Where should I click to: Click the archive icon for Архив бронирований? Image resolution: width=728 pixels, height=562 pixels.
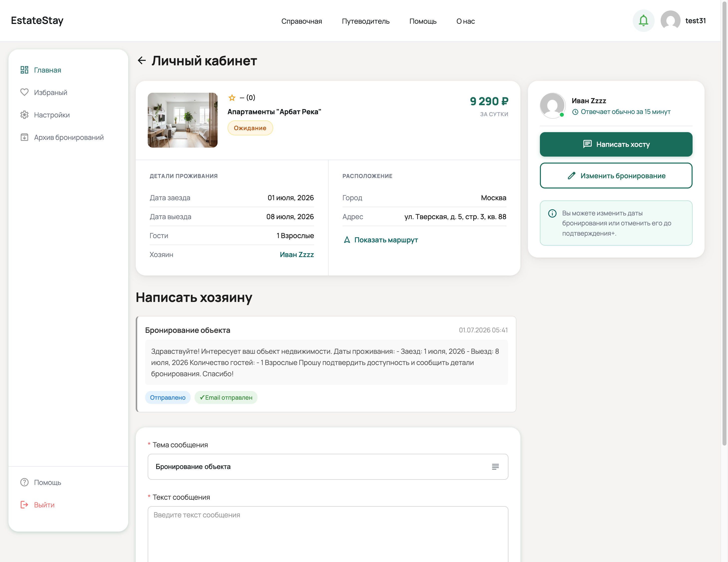pos(24,137)
